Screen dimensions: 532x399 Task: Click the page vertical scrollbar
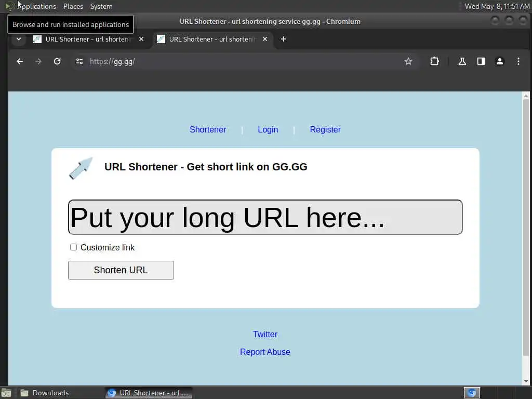526,228
